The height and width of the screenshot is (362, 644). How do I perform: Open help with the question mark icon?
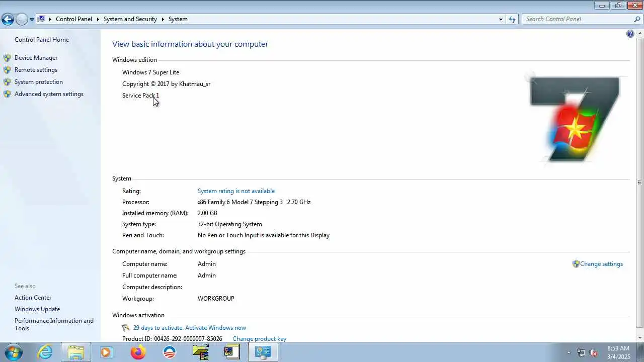[x=630, y=34]
